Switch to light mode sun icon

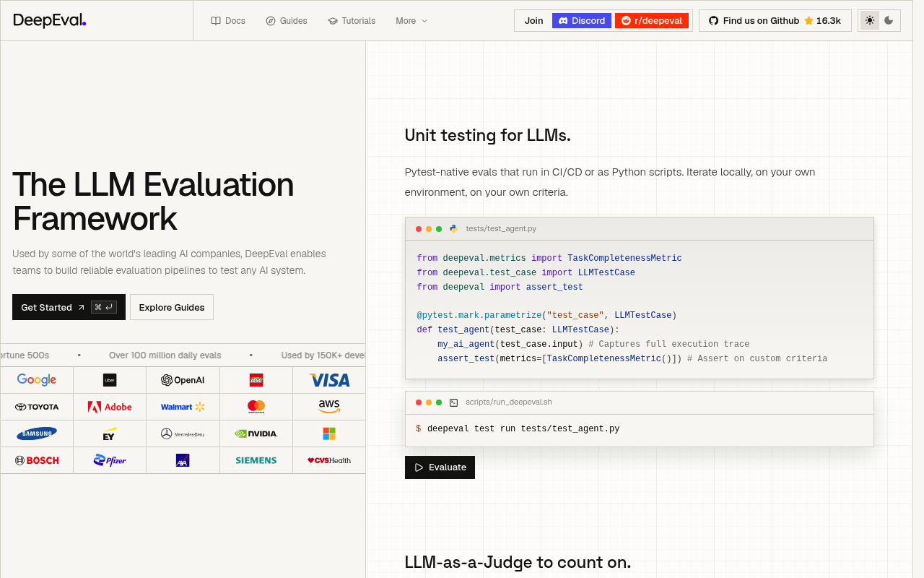(x=870, y=20)
